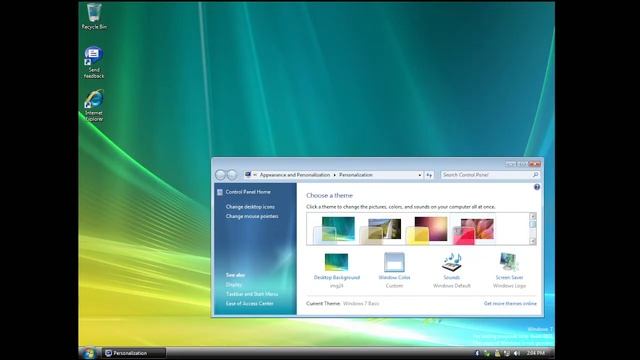Open the Send feedback desktop shortcut
Screen dimensions: 640x360
[x=94, y=62]
